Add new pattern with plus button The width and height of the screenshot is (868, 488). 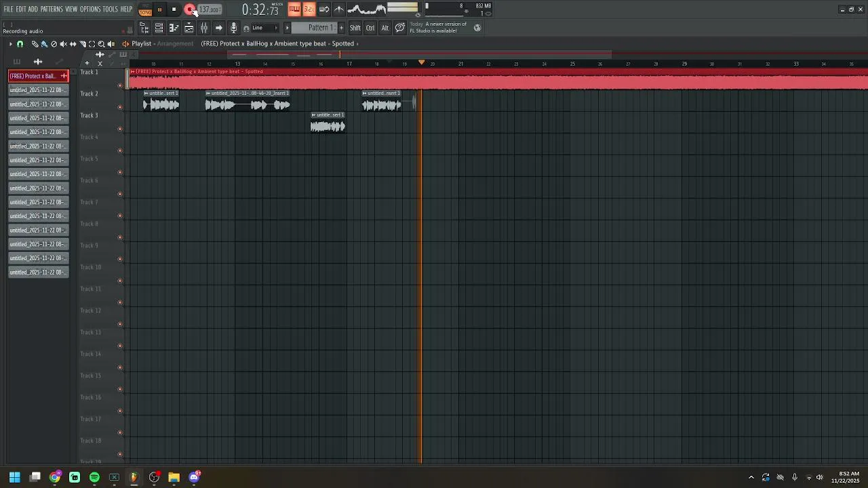tap(341, 28)
